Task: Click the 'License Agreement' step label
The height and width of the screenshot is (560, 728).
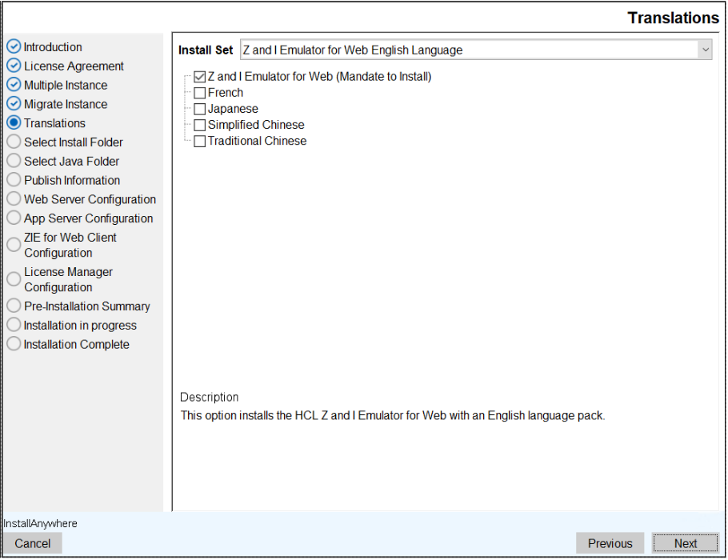Action: (74, 66)
